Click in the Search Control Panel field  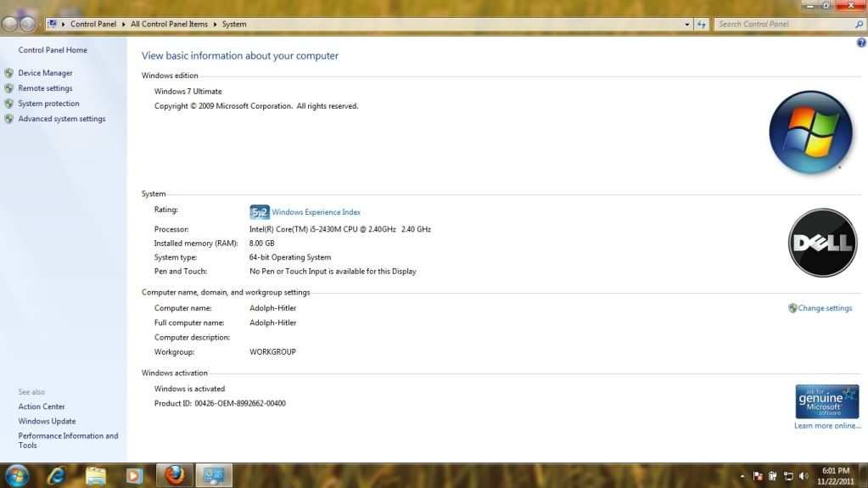[x=782, y=25]
